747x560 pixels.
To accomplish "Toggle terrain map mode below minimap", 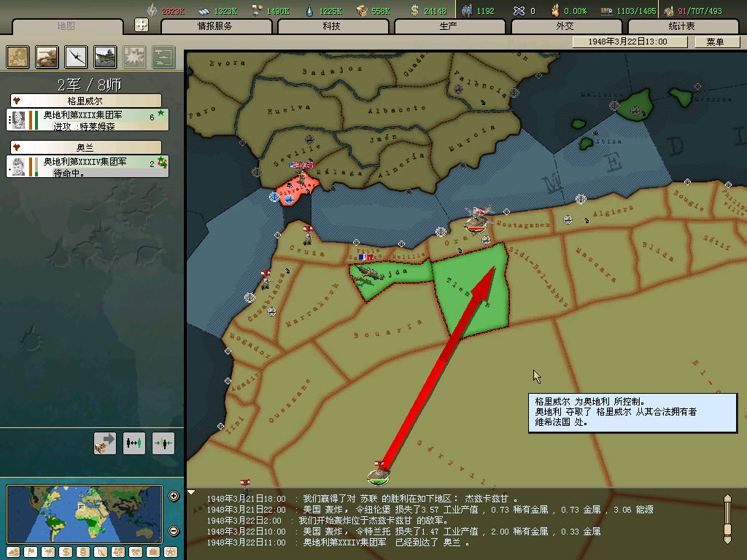I will [x=13, y=551].
